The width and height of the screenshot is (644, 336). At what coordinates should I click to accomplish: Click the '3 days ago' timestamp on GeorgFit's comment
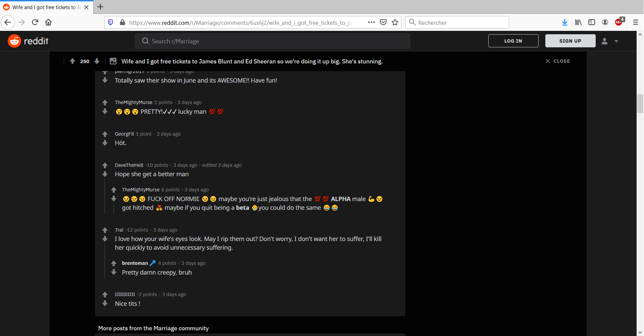pos(168,134)
